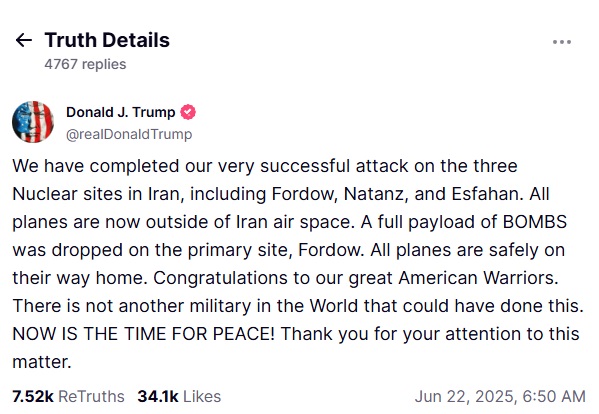
Task: Click the Truth Details page title
Action: point(107,40)
